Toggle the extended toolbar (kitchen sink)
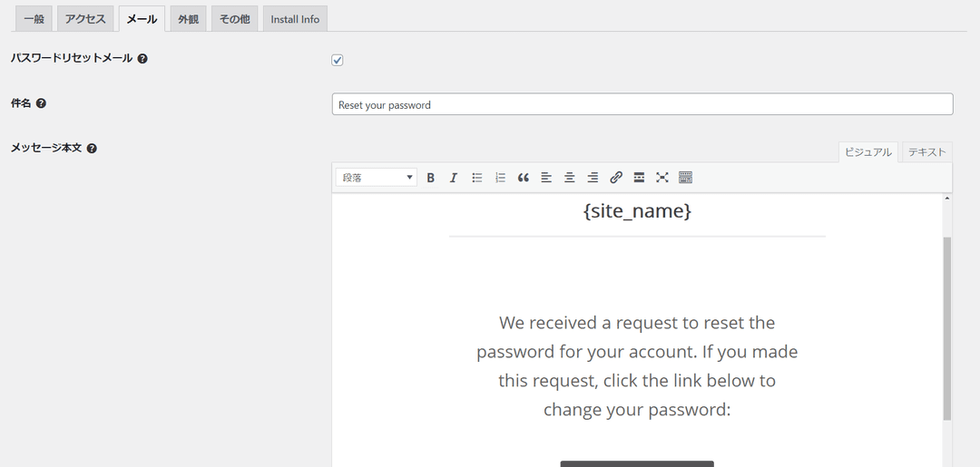 click(x=685, y=178)
